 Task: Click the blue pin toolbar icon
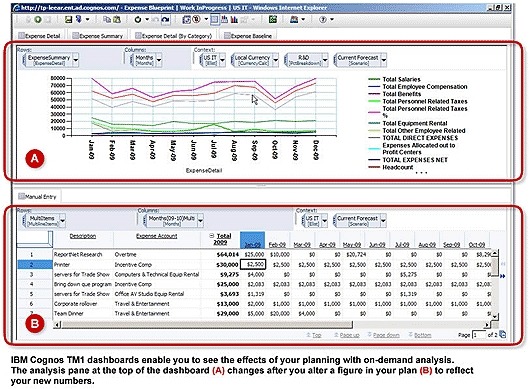tap(78, 20)
